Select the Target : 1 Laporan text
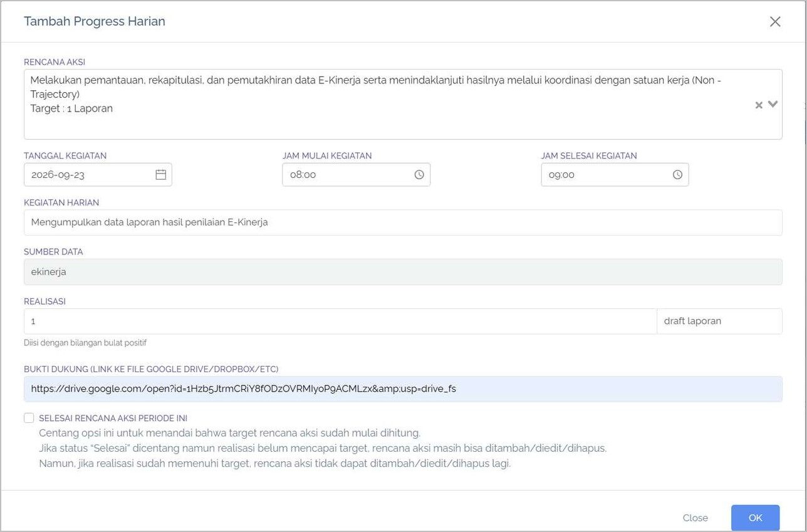This screenshot has width=807, height=532. click(x=71, y=108)
